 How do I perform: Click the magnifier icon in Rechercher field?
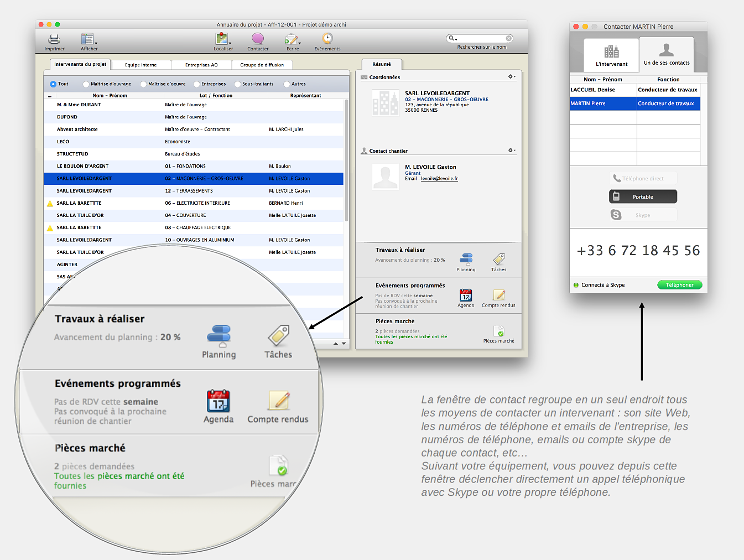coord(451,38)
